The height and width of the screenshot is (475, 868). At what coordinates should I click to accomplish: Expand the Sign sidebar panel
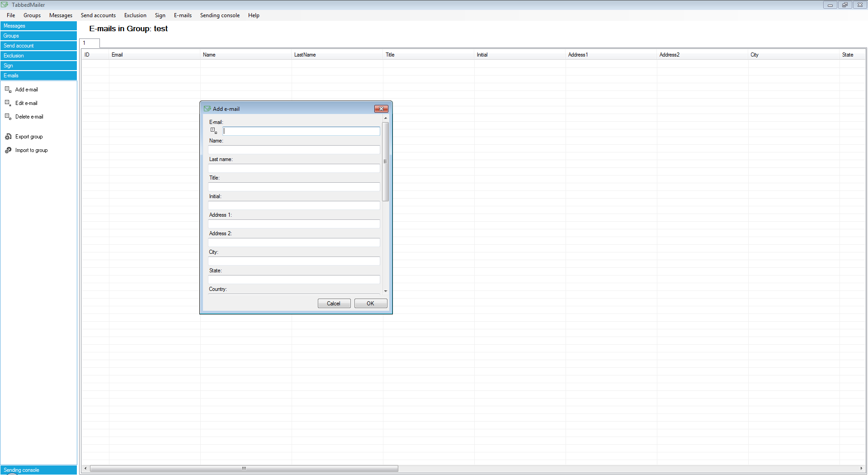[38, 66]
